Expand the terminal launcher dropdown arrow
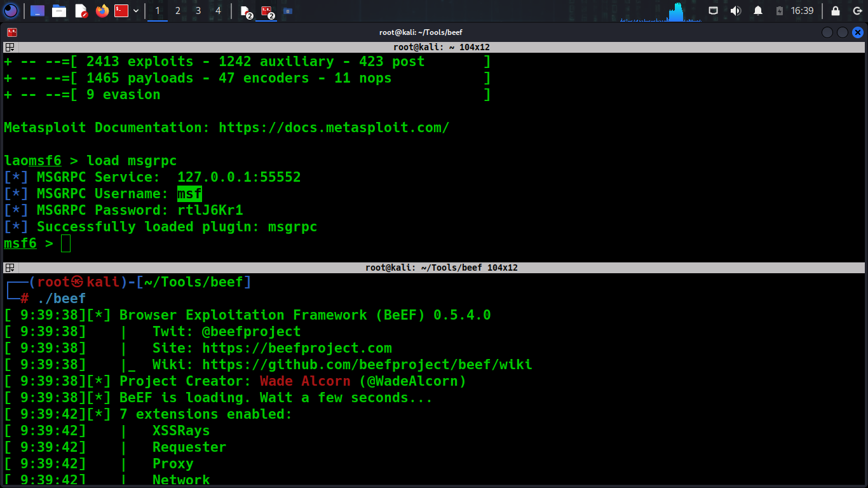The height and width of the screenshot is (488, 868). coord(136,11)
